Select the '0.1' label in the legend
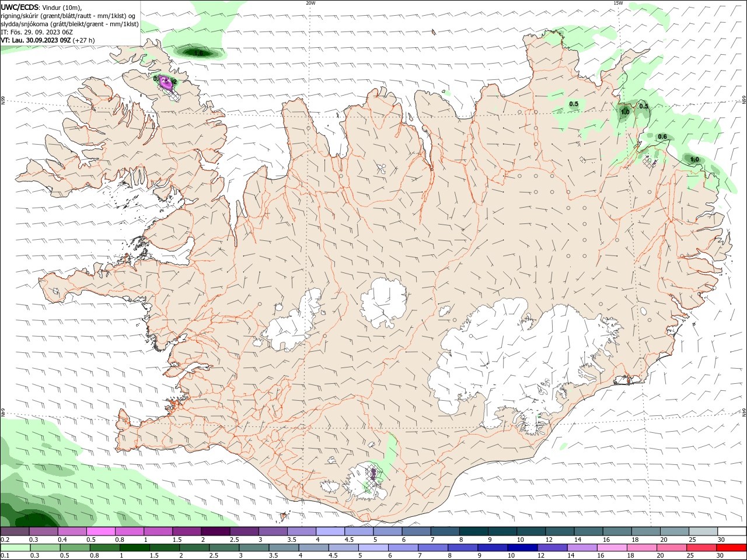Screen dimensions: 747x560 pos(5,556)
